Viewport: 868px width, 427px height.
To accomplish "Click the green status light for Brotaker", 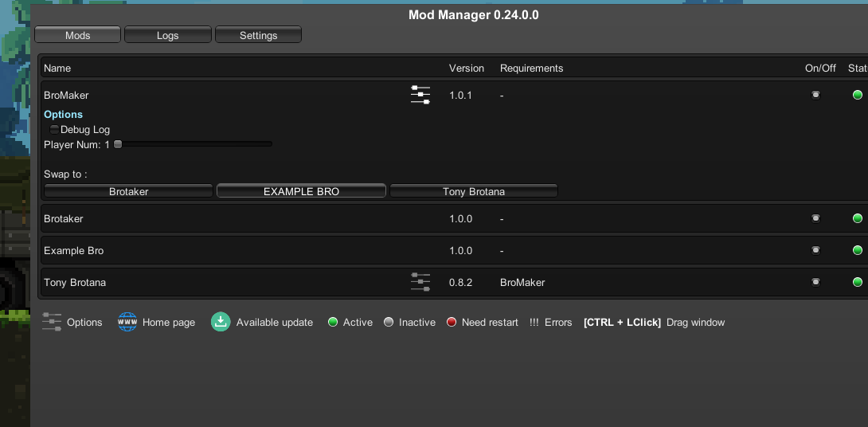I will tap(858, 218).
